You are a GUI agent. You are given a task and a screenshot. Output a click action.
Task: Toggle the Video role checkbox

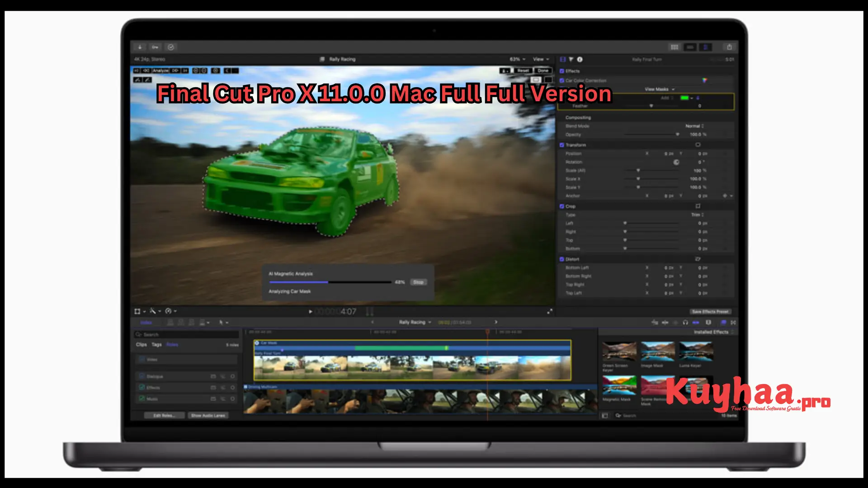pos(142,360)
